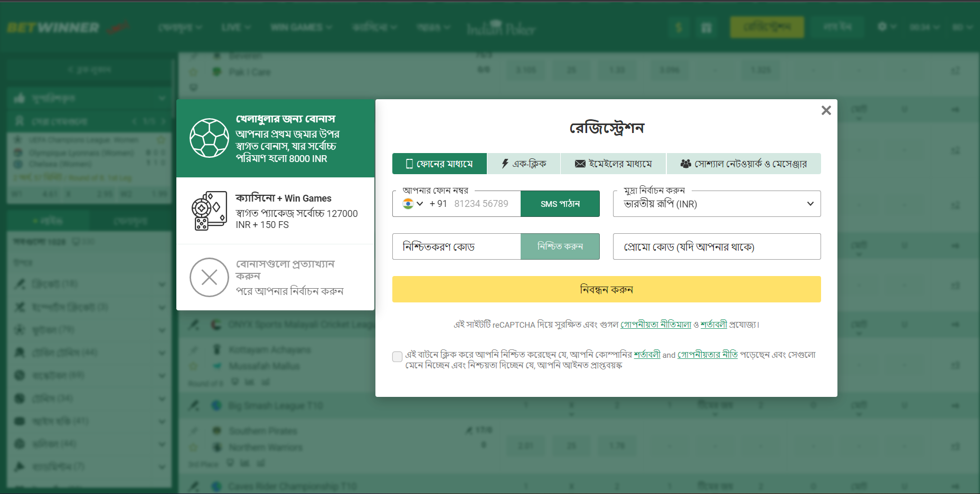Screen dimensions: 980x494
Task: Open Google privacy policy link near reCAPTCHA
Action: click(x=656, y=325)
